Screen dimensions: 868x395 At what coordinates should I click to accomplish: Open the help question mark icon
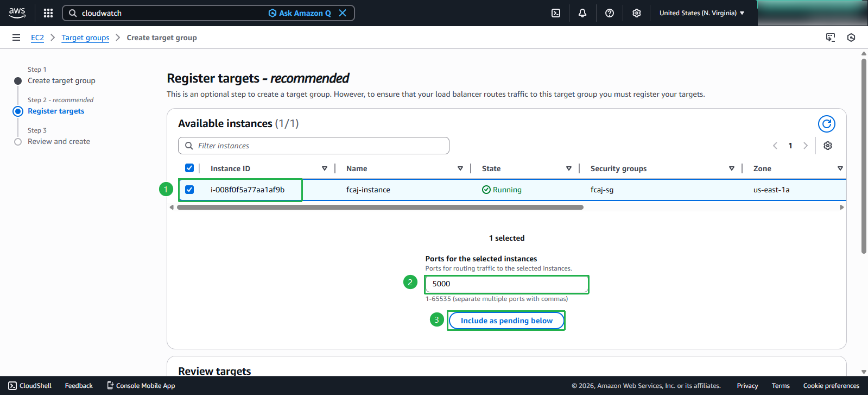610,13
